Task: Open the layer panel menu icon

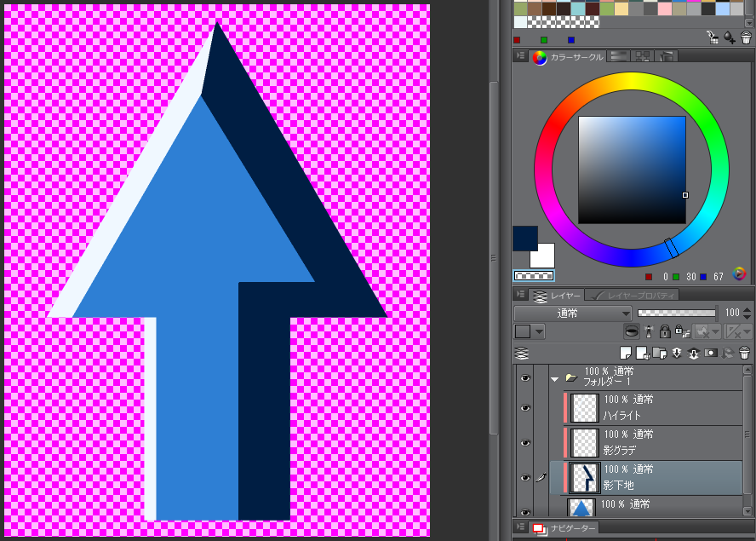Action: point(520,294)
